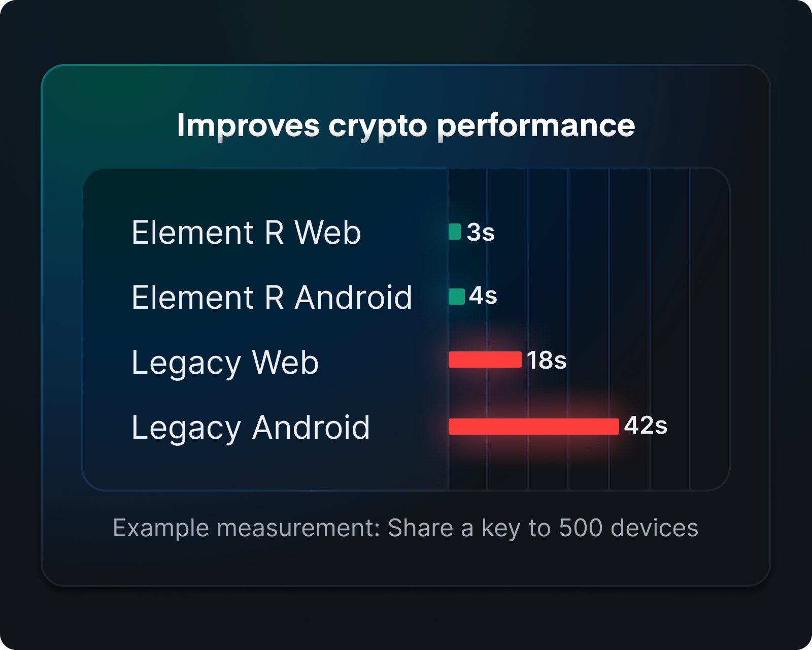Select the Element R Android label
Image resolution: width=812 pixels, height=650 pixels.
pyautogui.click(x=272, y=297)
